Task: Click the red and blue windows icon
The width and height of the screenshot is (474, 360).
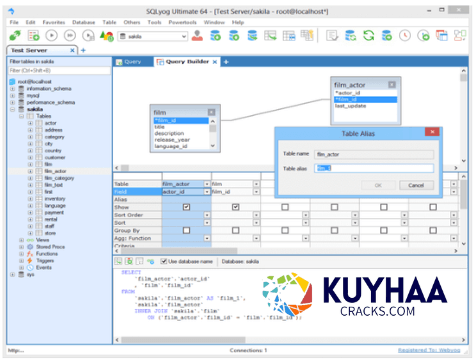Action: coord(442,35)
